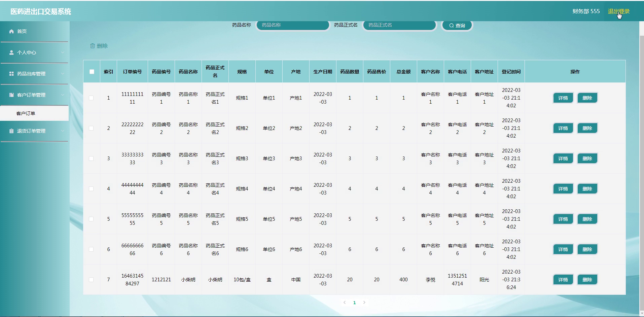Viewport: 644px width, 317px height.
Task: Open 详情 for order 2222222222
Action: click(563, 128)
